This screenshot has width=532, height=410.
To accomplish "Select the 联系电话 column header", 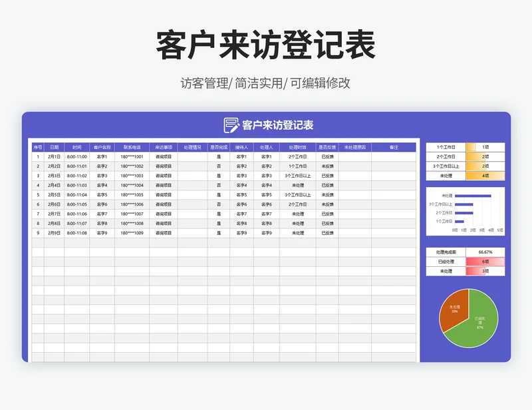I will point(132,147).
